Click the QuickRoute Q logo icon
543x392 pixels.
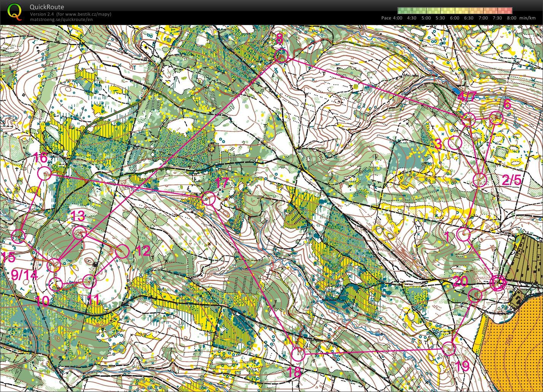(15, 11)
